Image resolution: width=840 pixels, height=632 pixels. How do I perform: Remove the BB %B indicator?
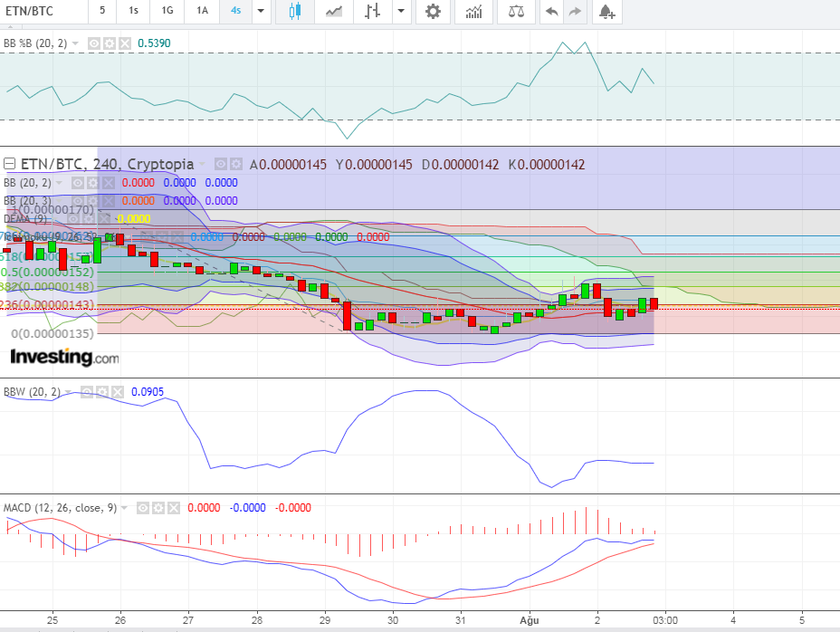pos(125,43)
